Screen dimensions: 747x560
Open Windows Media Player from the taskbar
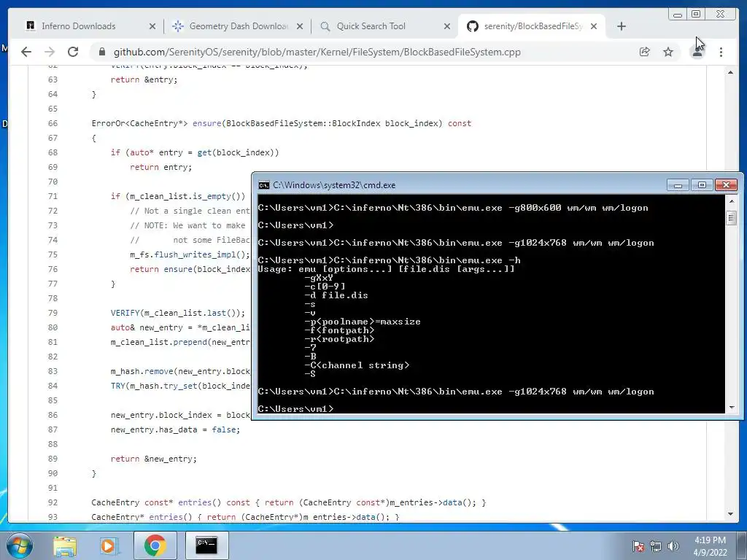[108, 545]
